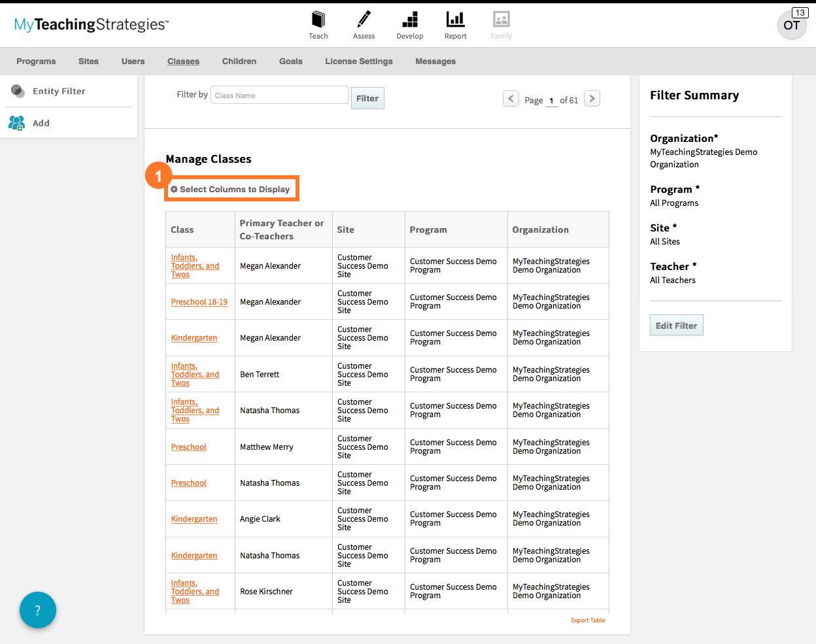Click the Add users sidebar icon
Viewport: 816px width, 644px height.
[16, 123]
